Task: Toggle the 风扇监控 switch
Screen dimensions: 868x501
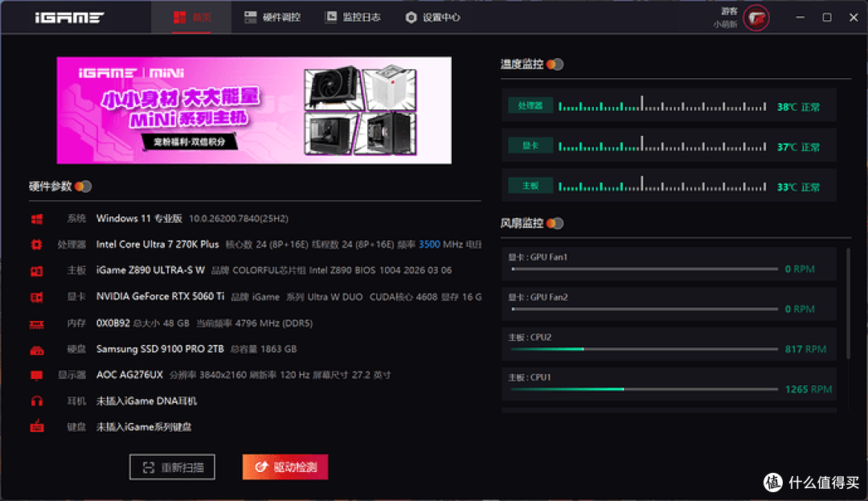Action: point(555,223)
